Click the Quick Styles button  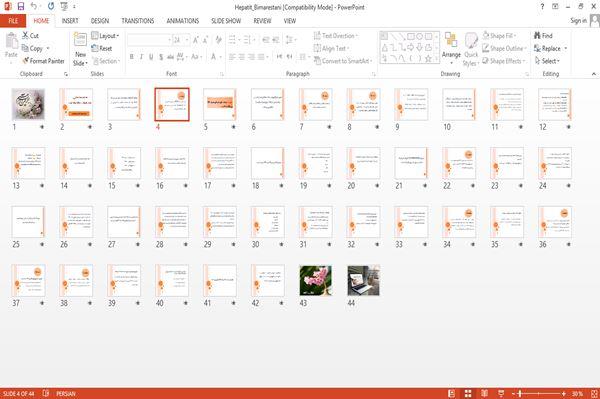point(471,49)
